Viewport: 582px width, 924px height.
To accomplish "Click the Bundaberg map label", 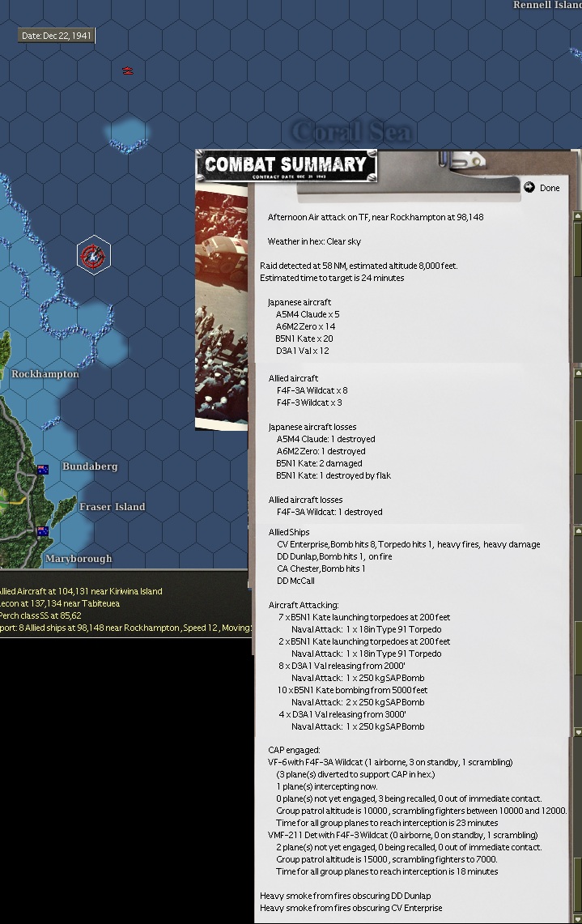I will tap(90, 466).
